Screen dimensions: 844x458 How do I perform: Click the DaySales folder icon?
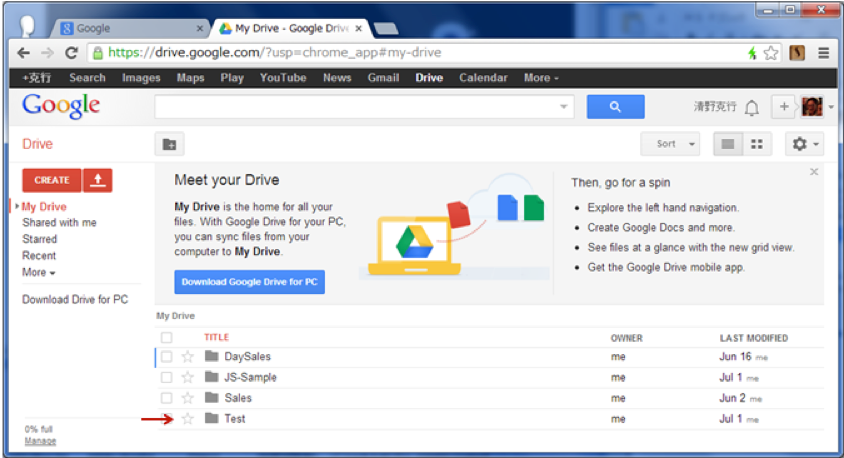212,356
